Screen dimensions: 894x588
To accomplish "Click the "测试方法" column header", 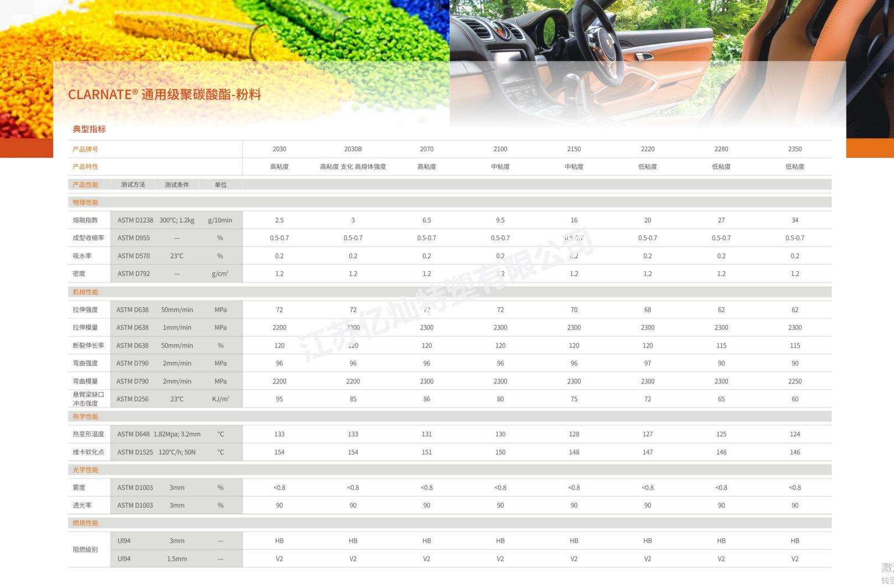I will click(x=133, y=184).
